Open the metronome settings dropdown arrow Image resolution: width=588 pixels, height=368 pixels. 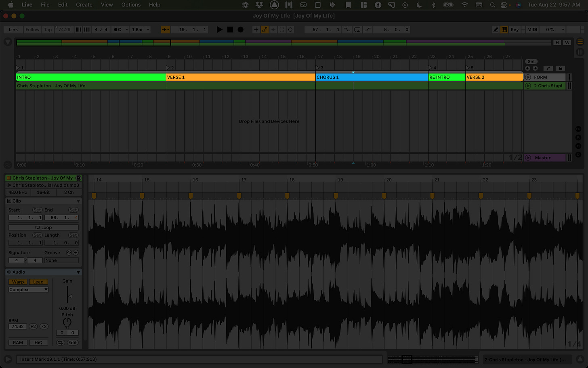point(127,30)
